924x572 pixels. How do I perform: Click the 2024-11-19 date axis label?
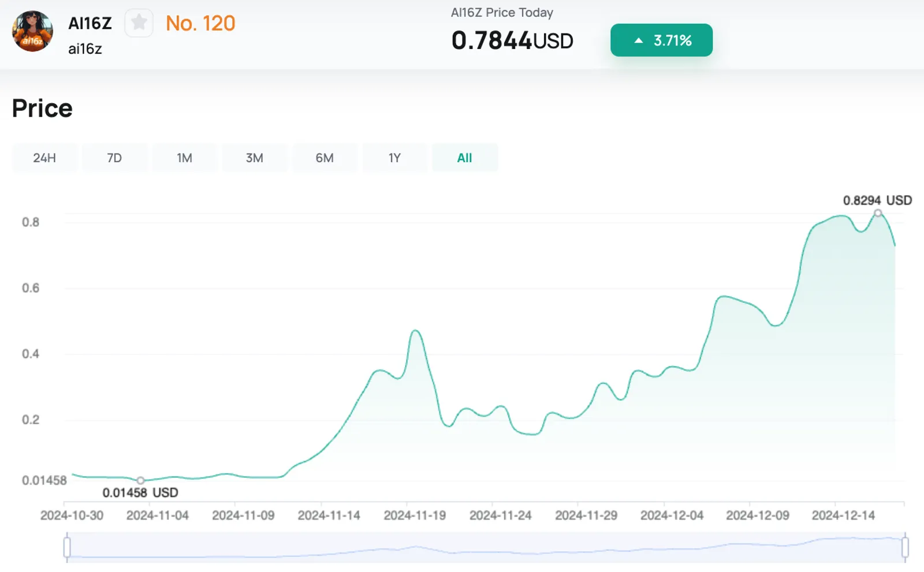pyautogui.click(x=415, y=515)
